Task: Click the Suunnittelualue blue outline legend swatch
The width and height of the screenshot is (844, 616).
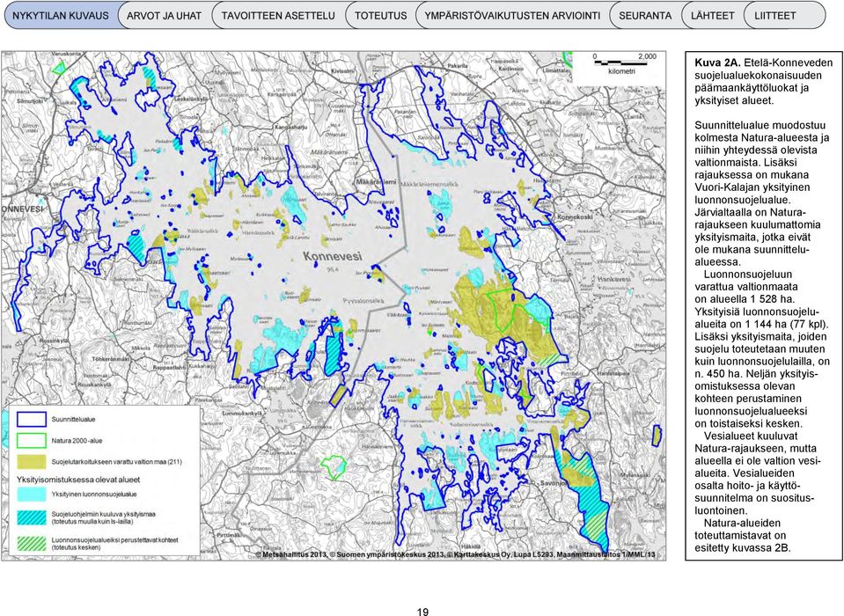Action: click(x=31, y=419)
